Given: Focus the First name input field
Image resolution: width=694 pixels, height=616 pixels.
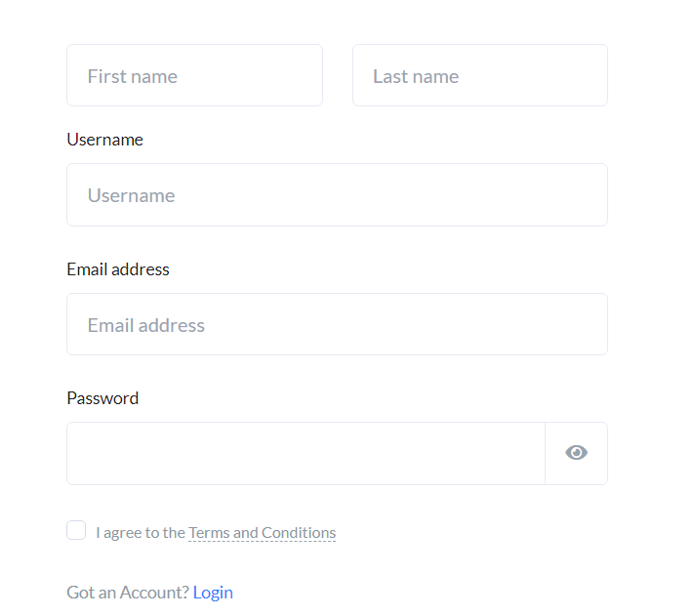Looking at the screenshot, I should (195, 75).
